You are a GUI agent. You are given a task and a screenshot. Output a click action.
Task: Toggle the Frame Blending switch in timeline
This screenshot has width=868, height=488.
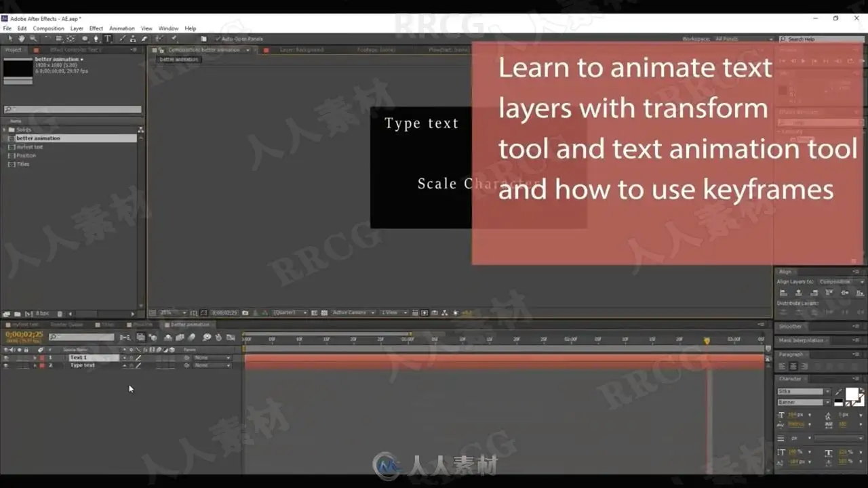(x=180, y=337)
